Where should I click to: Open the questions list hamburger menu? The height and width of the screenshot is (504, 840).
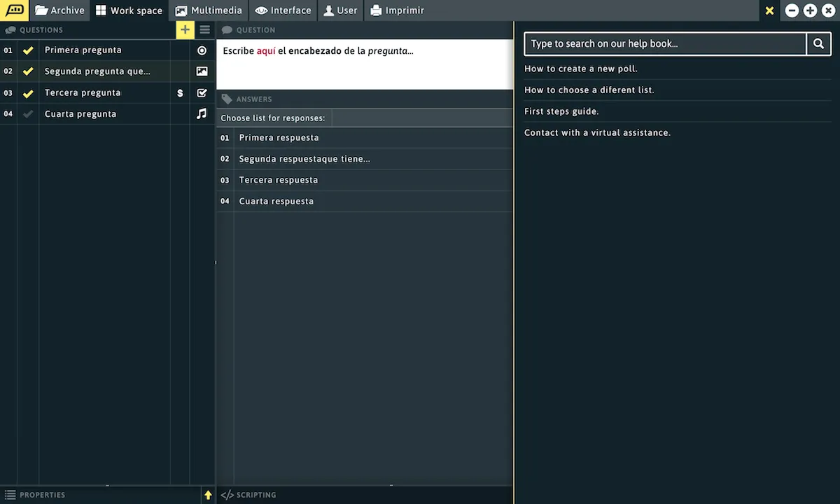click(x=204, y=29)
